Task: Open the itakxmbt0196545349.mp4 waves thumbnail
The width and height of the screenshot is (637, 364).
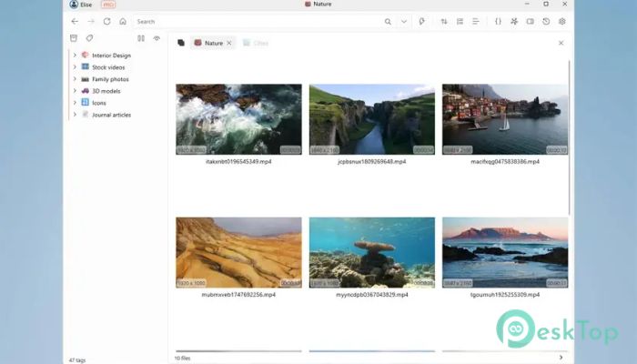Action: click(238, 119)
